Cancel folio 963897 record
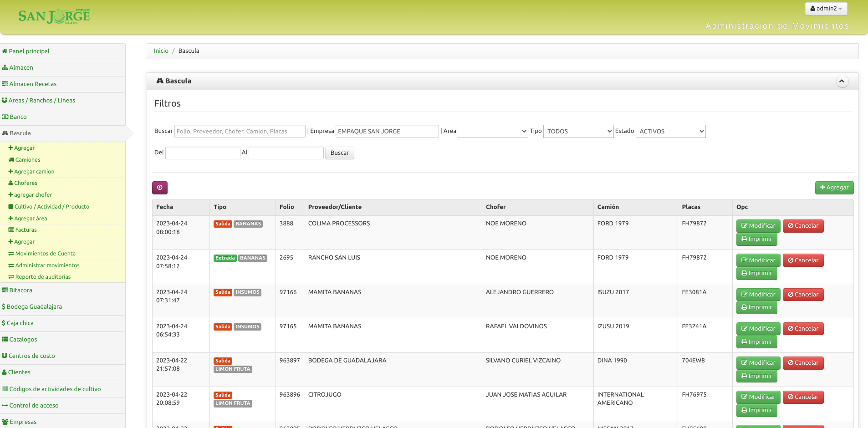The height and width of the screenshot is (428, 868). point(803,363)
